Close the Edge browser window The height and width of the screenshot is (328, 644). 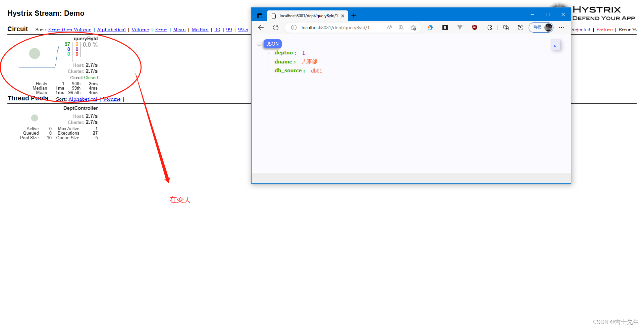(563, 14)
